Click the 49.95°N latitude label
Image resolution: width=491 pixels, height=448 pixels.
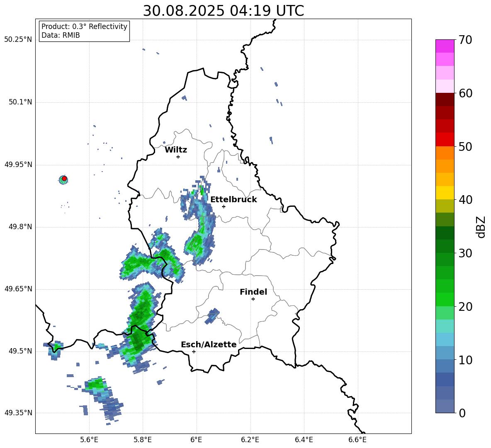click(x=18, y=165)
